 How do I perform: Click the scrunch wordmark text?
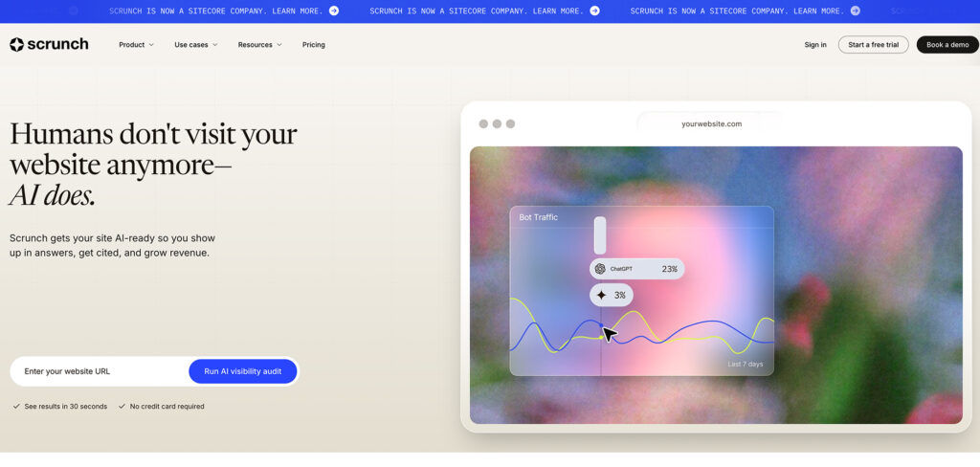(58, 44)
